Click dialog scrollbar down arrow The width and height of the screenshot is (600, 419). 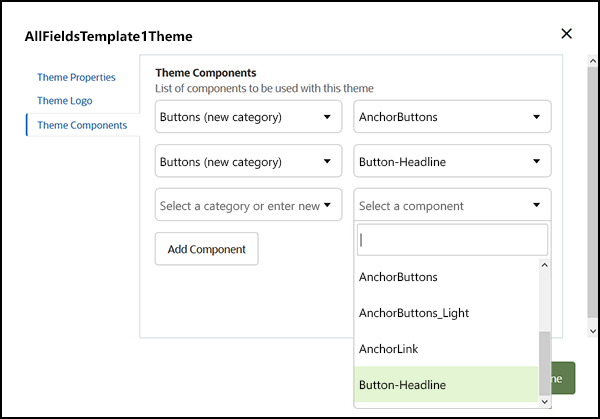(592, 329)
